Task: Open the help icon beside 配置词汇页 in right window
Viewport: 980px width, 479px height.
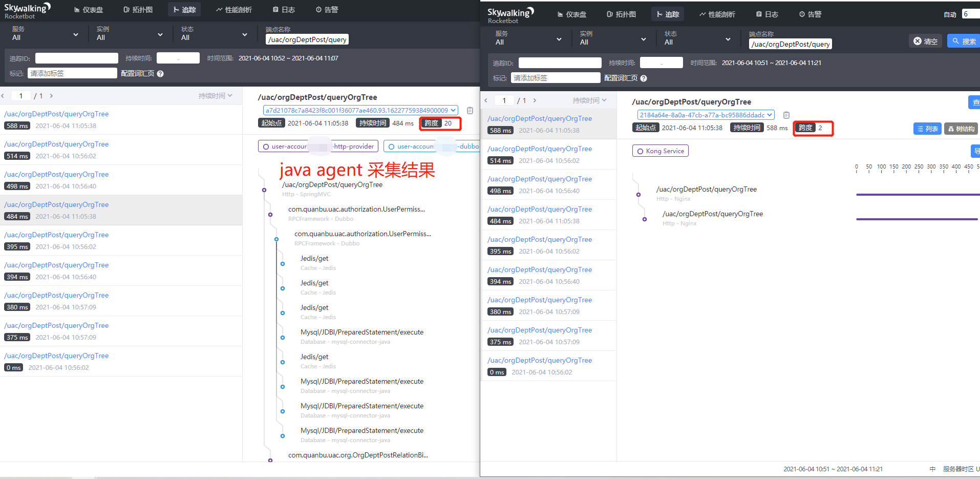Action: point(644,78)
